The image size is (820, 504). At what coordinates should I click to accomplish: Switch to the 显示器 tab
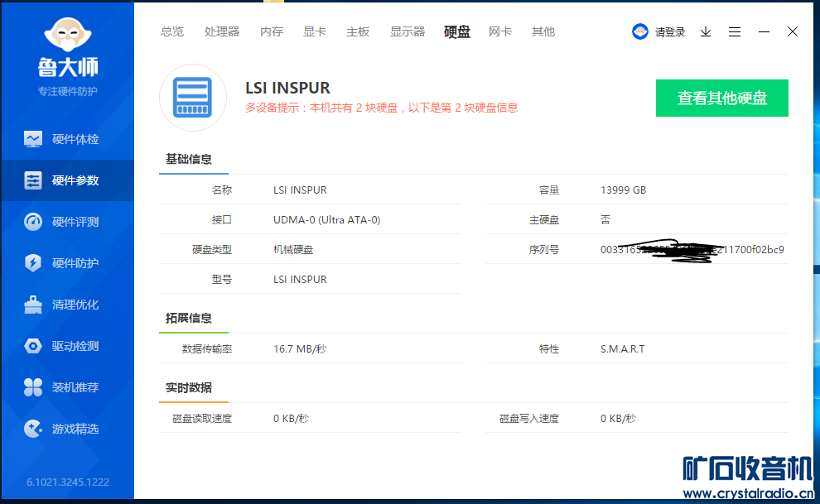(x=408, y=31)
